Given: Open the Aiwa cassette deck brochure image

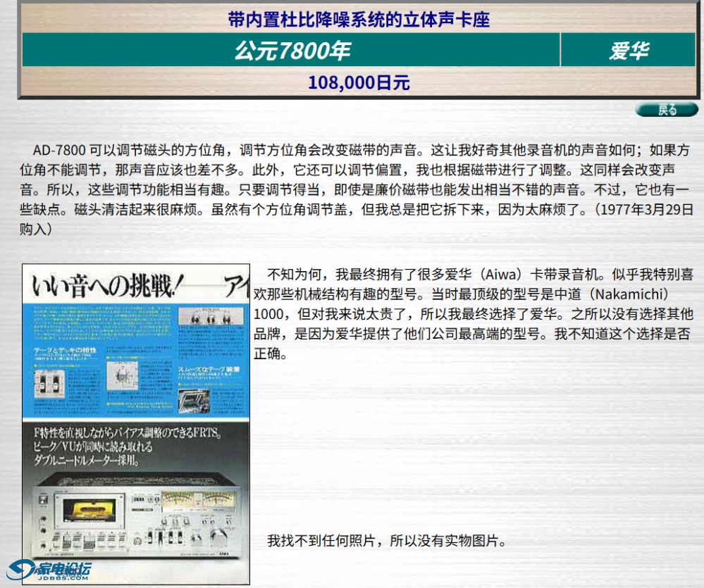Looking at the screenshot, I should [136, 425].
